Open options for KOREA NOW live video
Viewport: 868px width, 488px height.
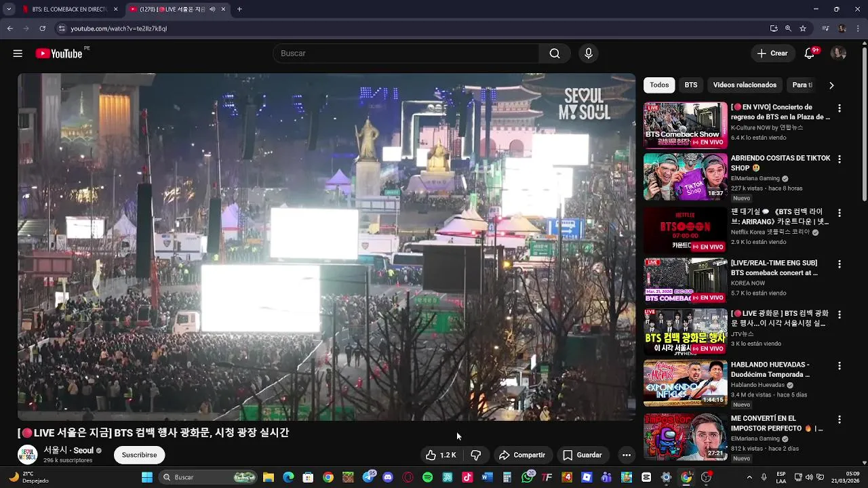[x=840, y=264]
